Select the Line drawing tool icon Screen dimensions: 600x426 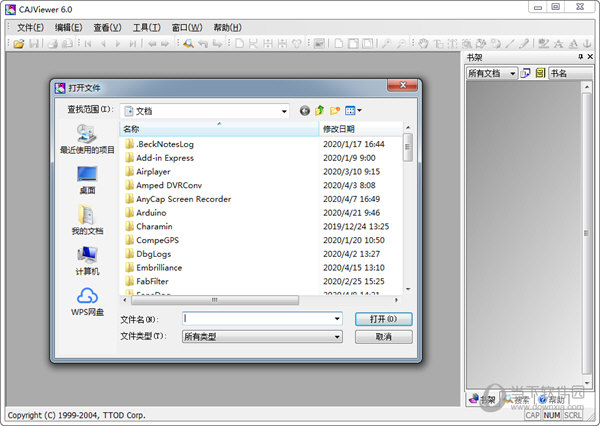point(509,44)
